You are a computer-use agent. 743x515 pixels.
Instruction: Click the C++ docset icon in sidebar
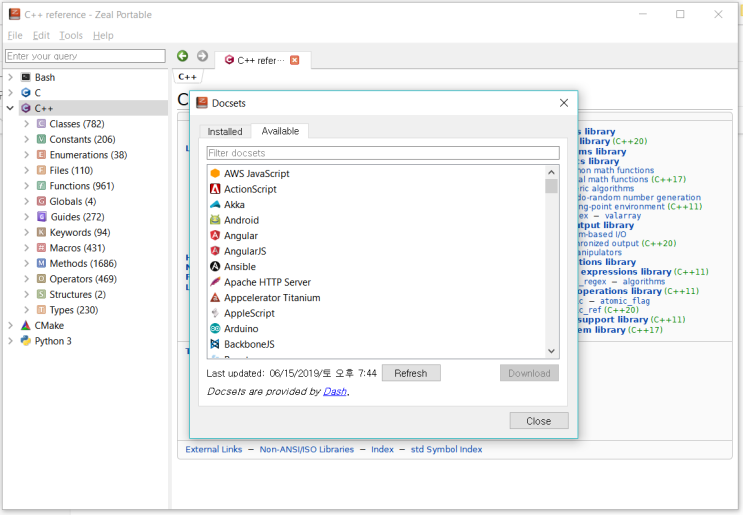tap(26, 108)
